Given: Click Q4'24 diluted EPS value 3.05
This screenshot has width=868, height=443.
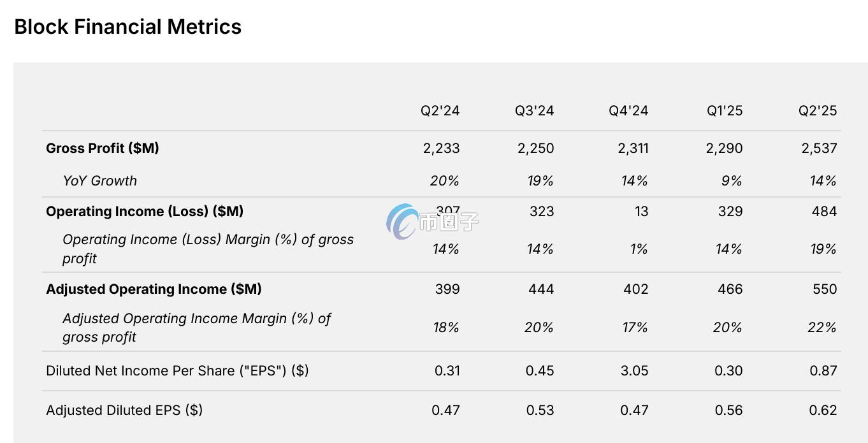Looking at the screenshot, I should [634, 370].
